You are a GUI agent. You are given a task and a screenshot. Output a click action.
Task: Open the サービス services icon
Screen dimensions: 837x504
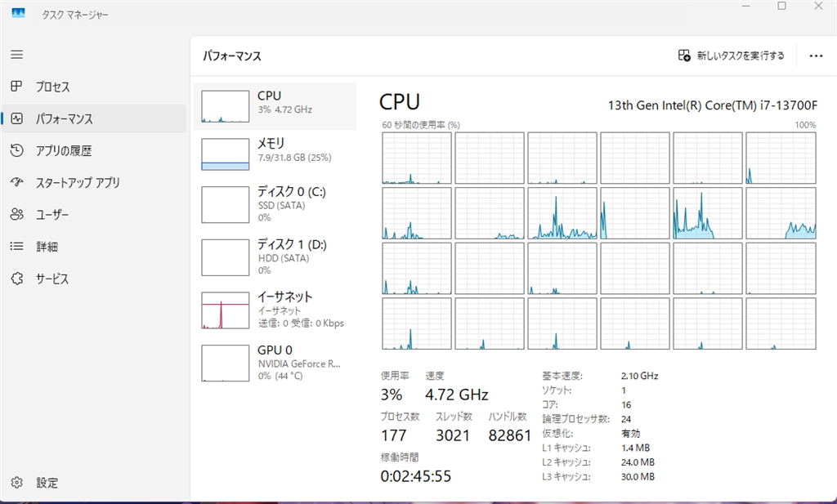coord(16,279)
